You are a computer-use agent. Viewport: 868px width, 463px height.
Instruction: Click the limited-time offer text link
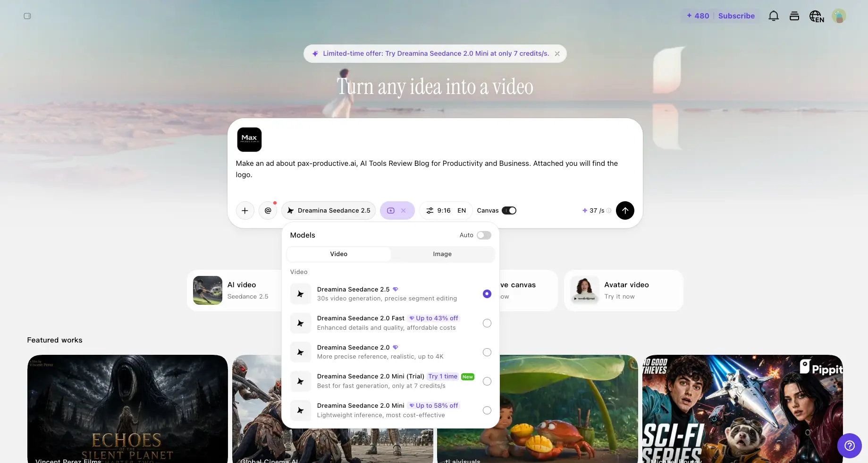[x=436, y=54]
